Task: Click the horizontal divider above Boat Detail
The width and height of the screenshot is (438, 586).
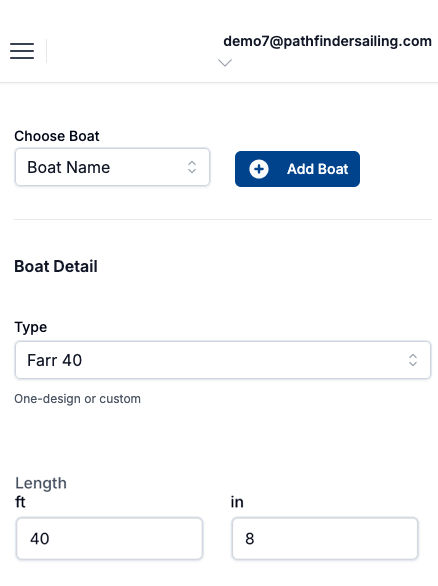Action: coord(223,219)
